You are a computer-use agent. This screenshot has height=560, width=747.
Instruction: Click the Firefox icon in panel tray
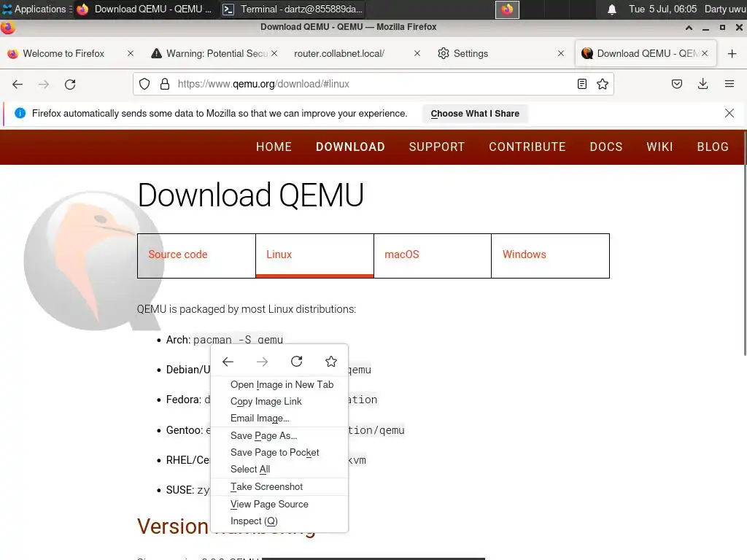tap(508, 9)
